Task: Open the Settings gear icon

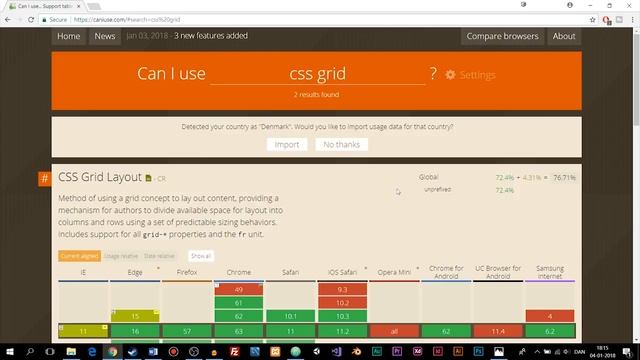Action: point(450,75)
